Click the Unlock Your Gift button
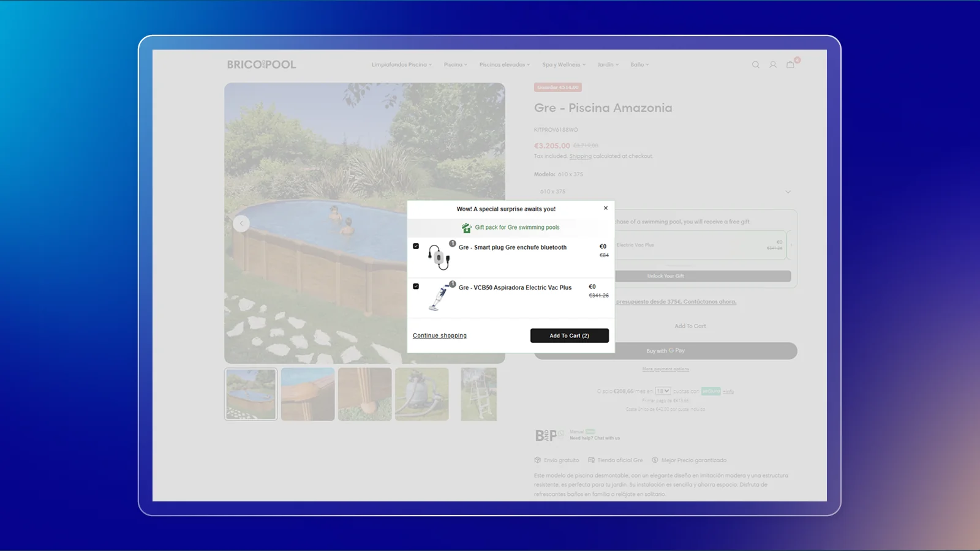980x551 pixels. (703, 276)
